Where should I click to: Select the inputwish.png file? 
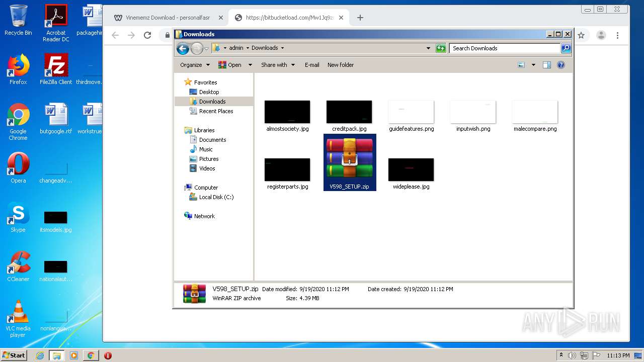point(473,116)
